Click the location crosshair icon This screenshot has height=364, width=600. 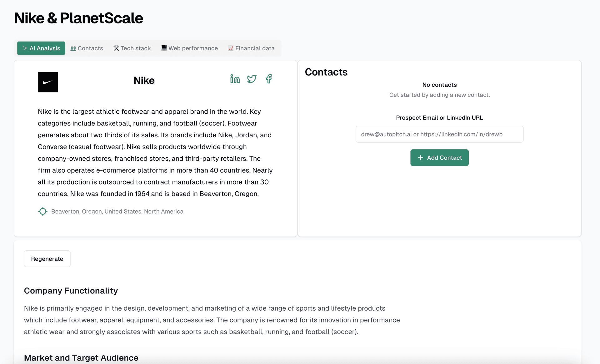pyautogui.click(x=43, y=211)
